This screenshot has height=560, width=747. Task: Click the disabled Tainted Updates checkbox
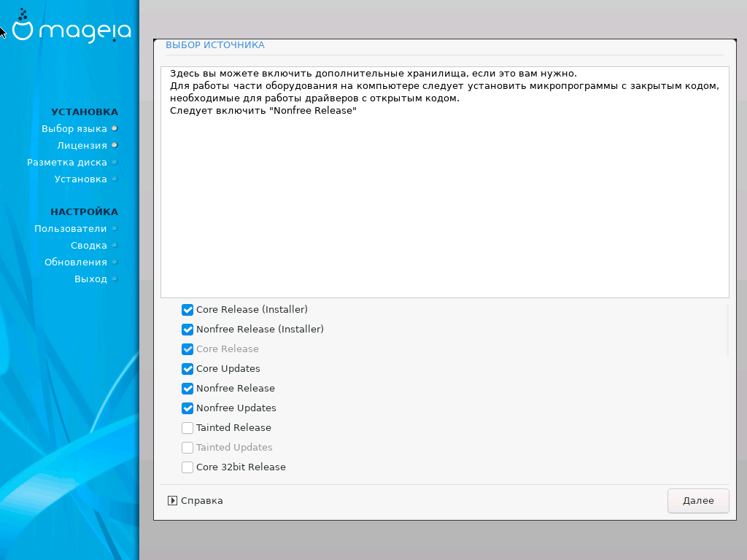pos(187,448)
